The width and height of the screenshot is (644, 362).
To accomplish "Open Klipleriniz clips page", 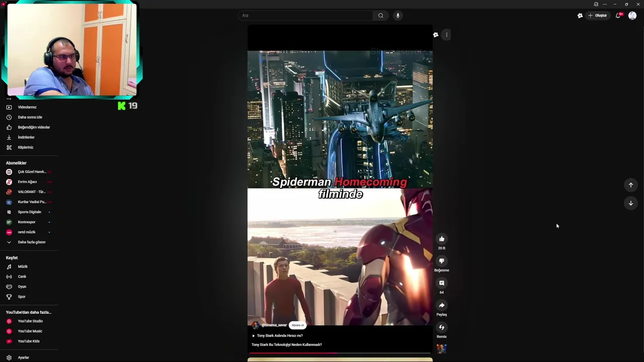I will (26, 147).
